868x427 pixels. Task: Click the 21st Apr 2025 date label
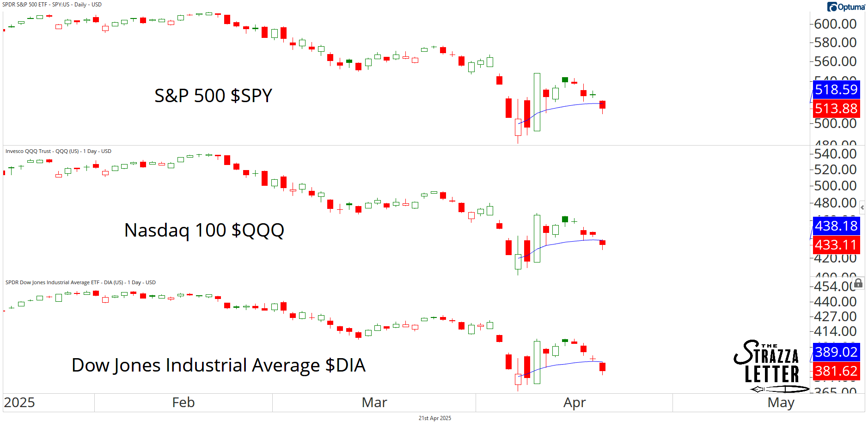pyautogui.click(x=434, y=418)
